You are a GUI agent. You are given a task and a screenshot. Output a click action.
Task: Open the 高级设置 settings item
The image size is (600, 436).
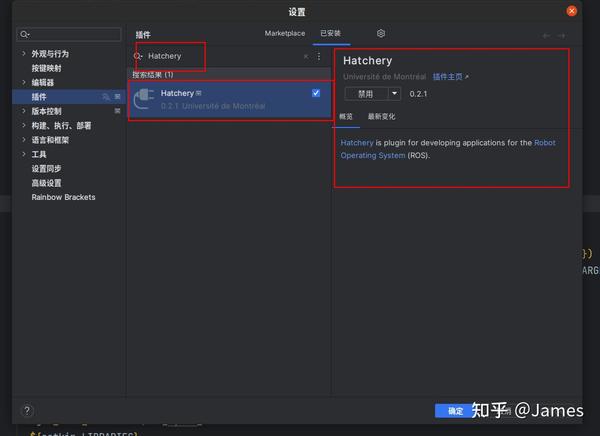[46, 183]
